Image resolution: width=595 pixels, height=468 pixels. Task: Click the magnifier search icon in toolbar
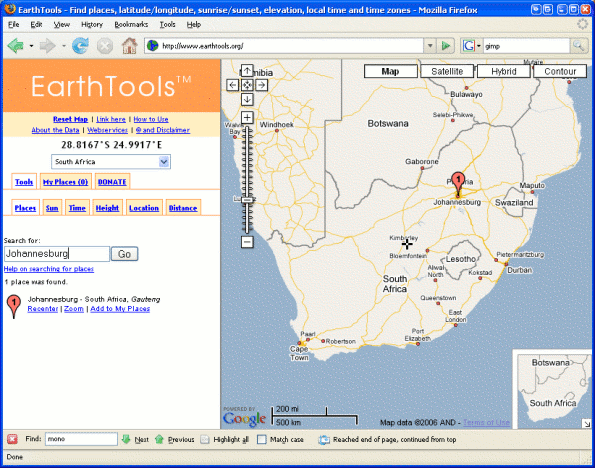578,46
